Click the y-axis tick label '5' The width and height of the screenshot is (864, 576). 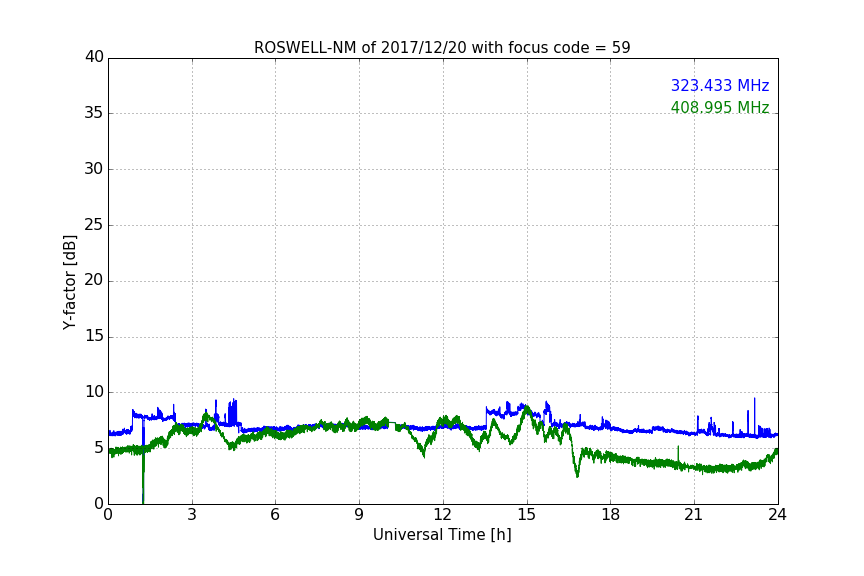click(x=99, y=448)
